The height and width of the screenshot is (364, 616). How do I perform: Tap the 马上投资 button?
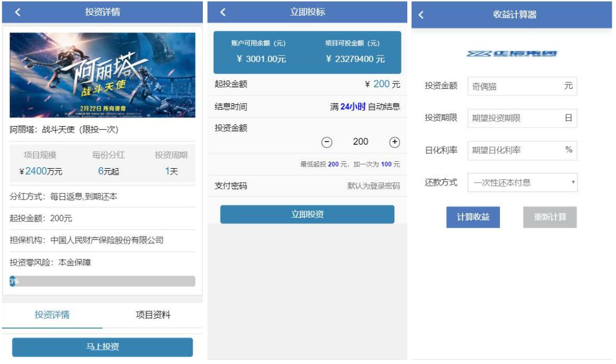pos(103,347)
